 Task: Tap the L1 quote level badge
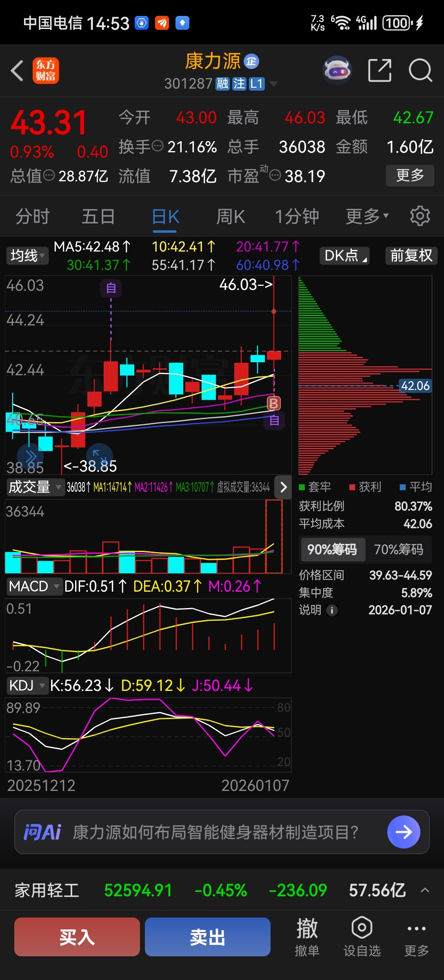(257, 84)
